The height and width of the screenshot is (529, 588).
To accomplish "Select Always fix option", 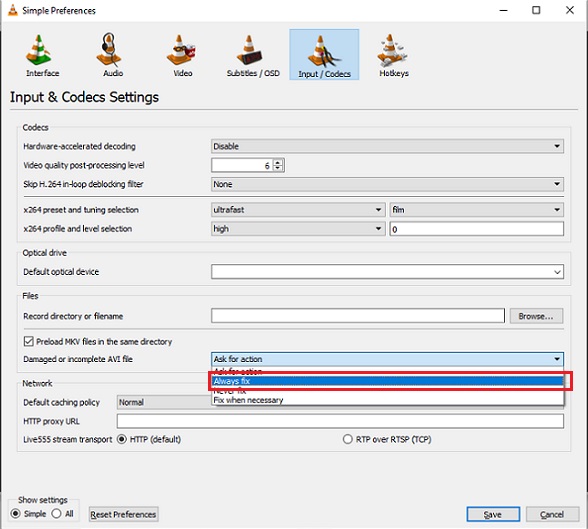I will tap(387, 381).
